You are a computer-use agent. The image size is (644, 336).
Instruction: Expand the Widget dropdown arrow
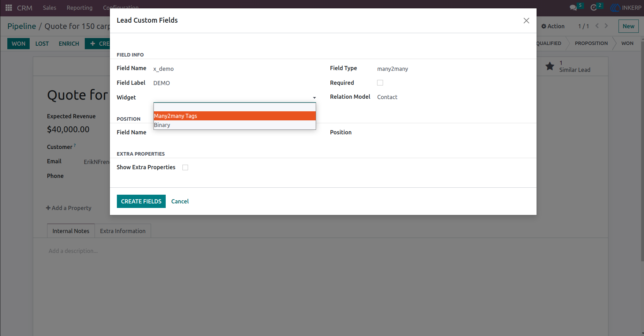(314, 98)
